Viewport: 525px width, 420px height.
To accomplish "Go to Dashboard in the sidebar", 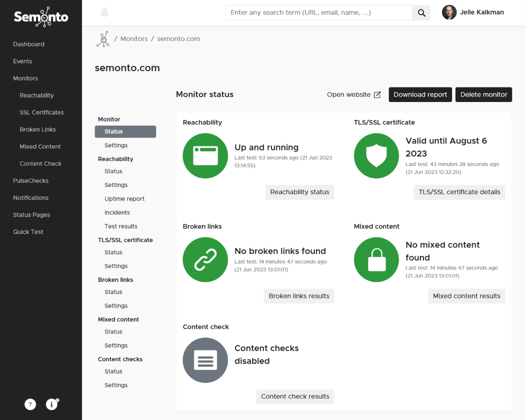I will [29, 44].
